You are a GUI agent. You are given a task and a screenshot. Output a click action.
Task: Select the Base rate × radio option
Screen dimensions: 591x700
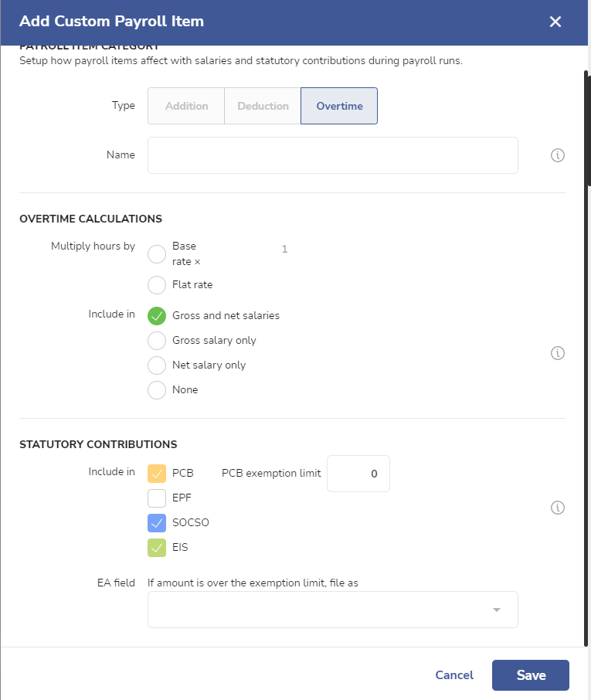[x=157, y=254]
